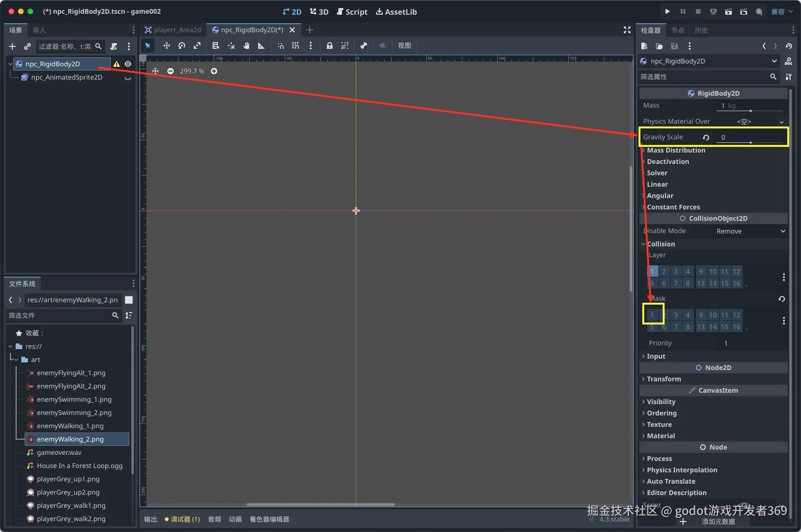Image resolution: width=801 pixels, height=532 pixels.
Task: Open the 调试器 (1) bottom panel
Action: (x=182, y=519)
